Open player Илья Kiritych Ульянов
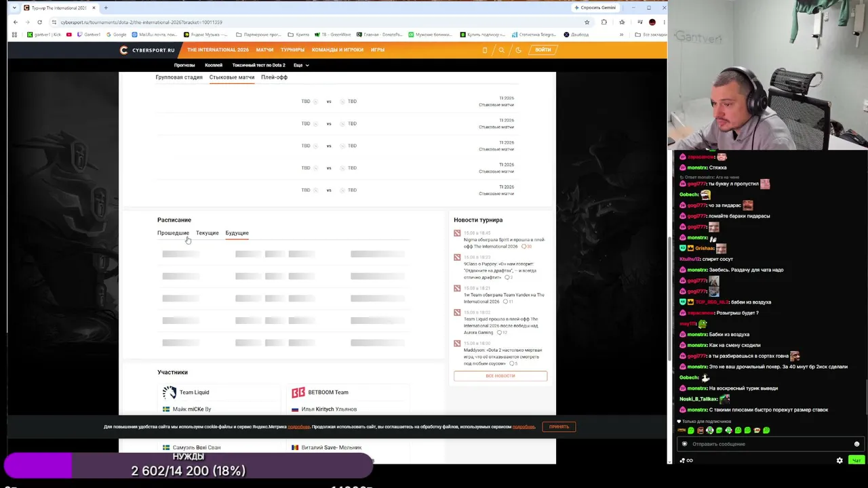Viewport: 868px width, 488px height. click(329, 409)
